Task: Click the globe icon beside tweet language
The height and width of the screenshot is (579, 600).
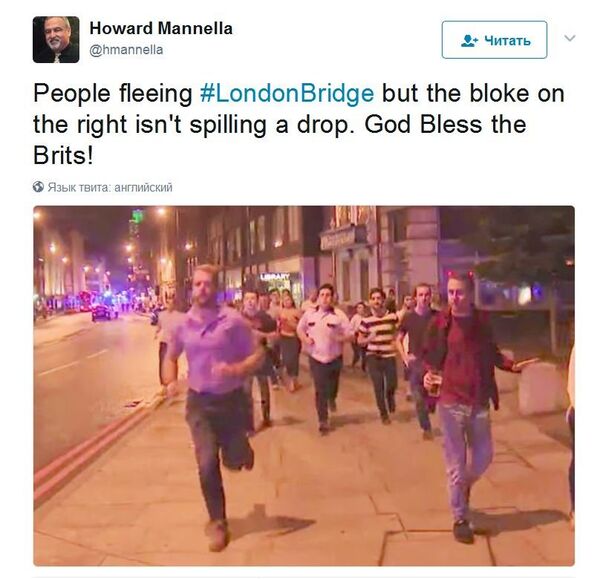Action: (x=38, y=187)
